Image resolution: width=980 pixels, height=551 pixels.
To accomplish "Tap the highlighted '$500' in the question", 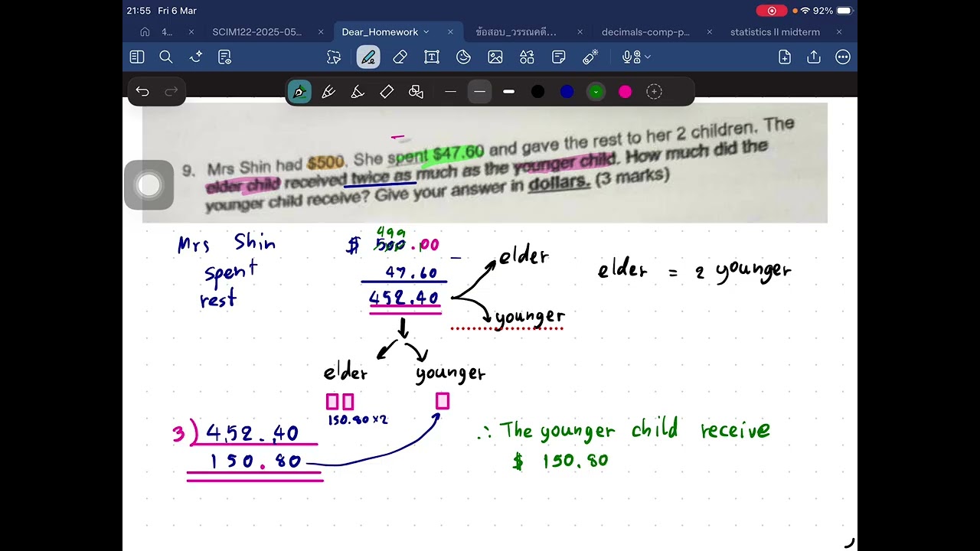I will pyautogui.click(x=325, y=163).
